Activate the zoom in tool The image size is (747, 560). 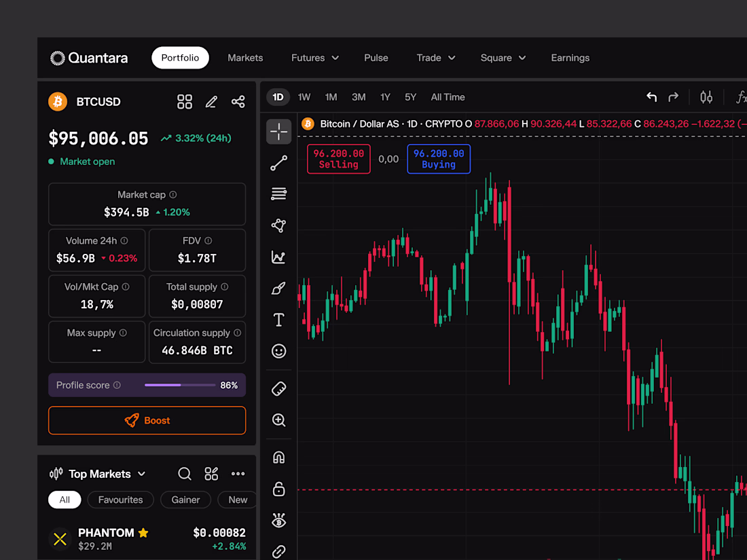point(278,420)
